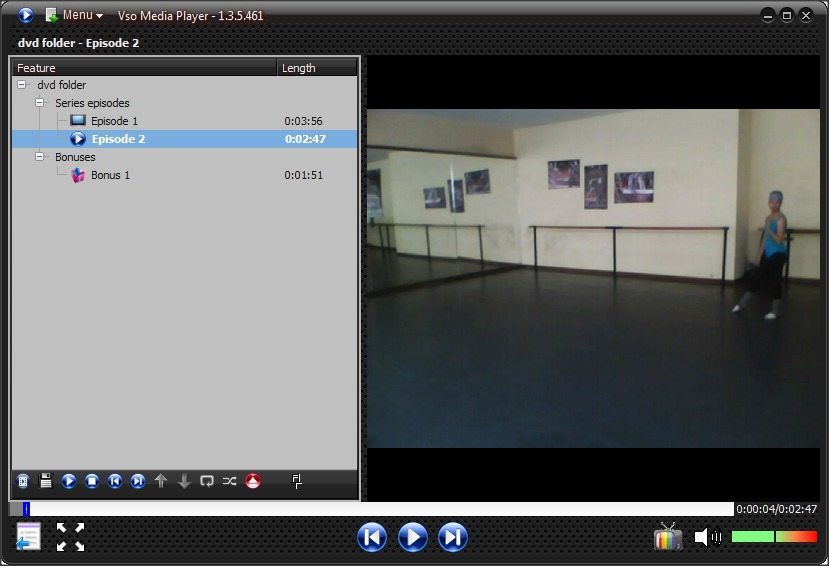Click the Episode 2 play icon

(x=78, y=139)
